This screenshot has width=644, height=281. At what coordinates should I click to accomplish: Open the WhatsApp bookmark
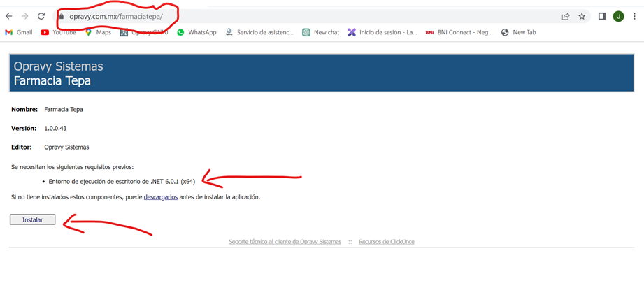pyautogui.click(x=196, y=32)
